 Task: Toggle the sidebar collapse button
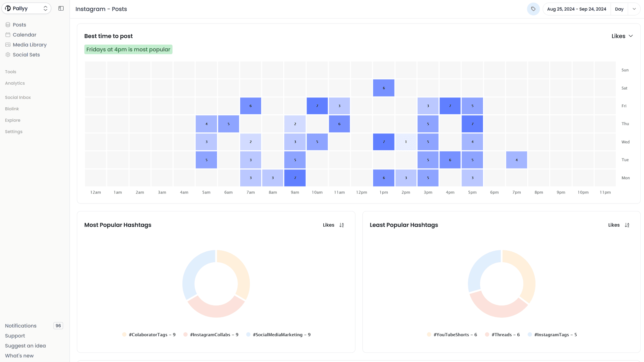click(61, 8)
